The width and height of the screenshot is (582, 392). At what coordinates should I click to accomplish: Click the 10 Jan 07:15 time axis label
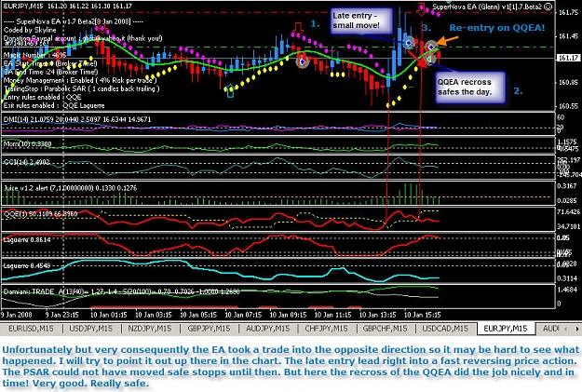click(x=243, y=315)
